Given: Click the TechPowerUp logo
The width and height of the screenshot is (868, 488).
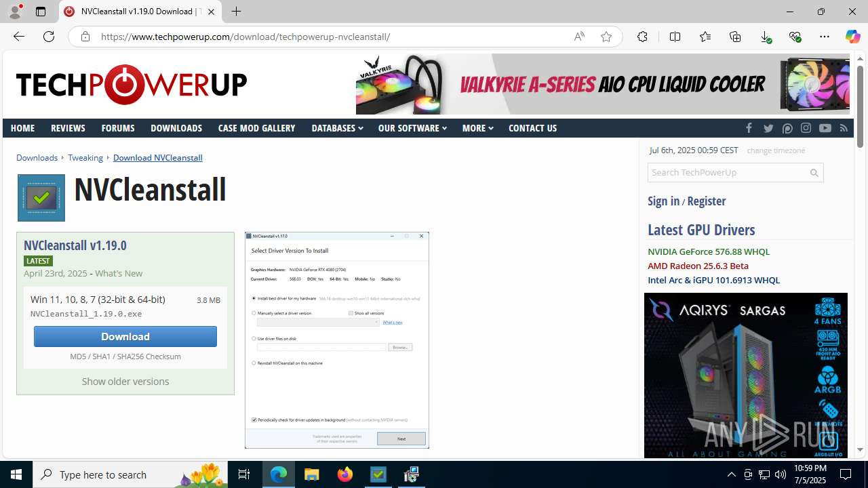Looking at the screenshot, I should (132, 85).
